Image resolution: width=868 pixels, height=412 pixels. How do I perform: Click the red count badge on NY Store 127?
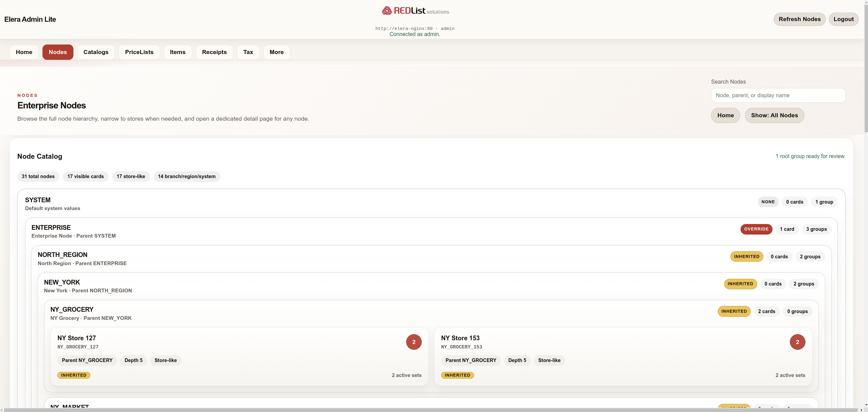tap(414, 342)
